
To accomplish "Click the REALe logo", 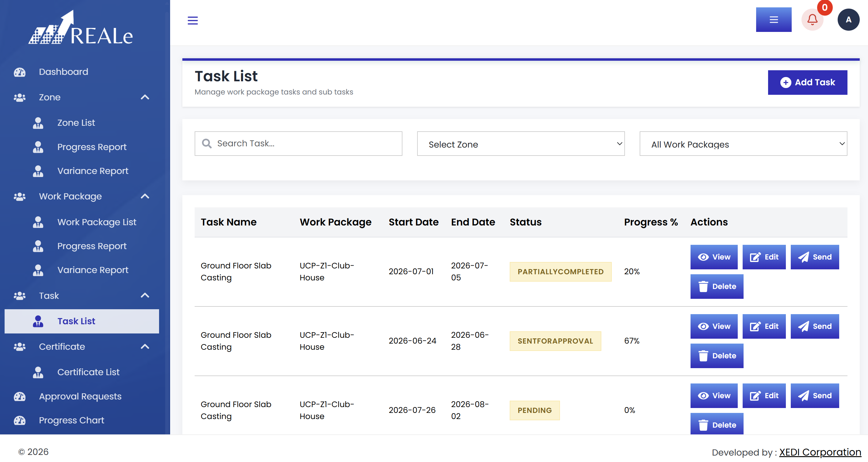I will point(81,28).
